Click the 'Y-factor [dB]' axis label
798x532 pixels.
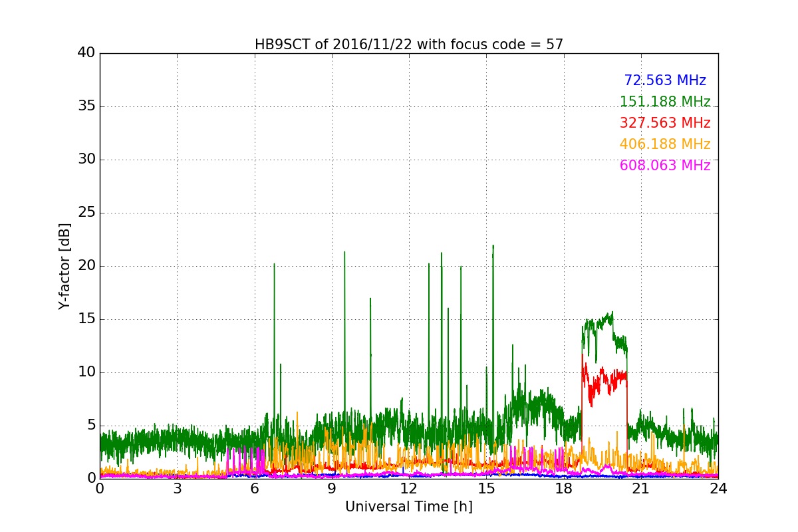click(65, 266)
